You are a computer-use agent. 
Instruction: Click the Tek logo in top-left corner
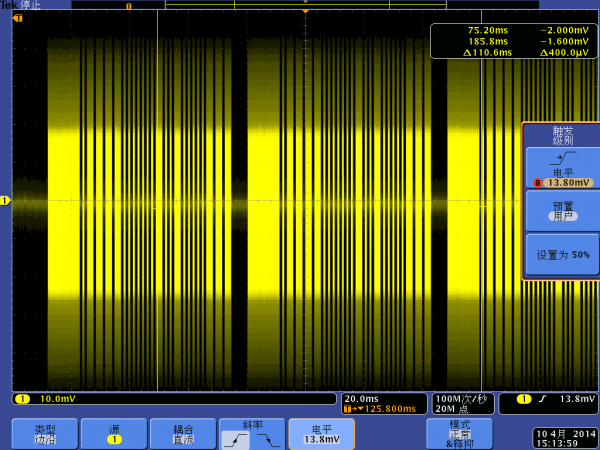(x=10, y=5)
